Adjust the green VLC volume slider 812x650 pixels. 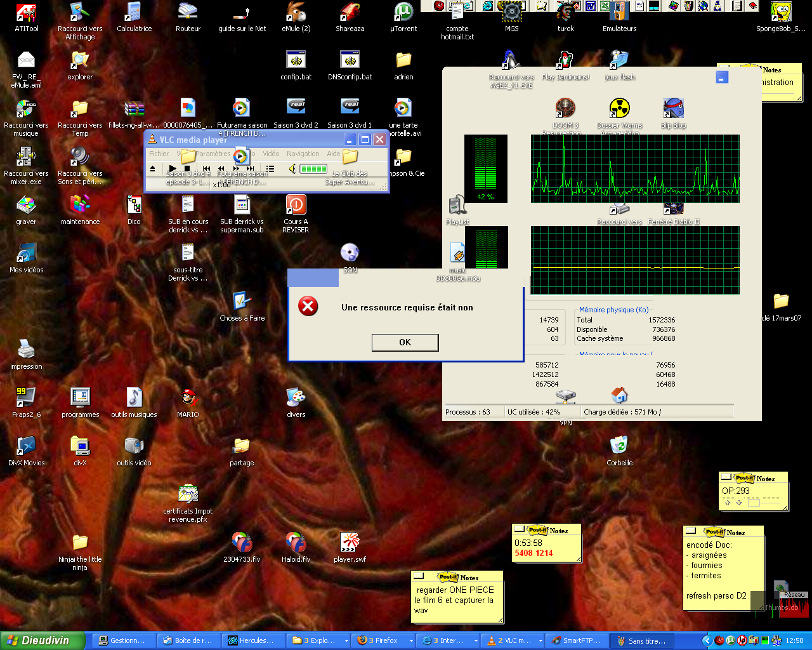[x=313, y=169]
